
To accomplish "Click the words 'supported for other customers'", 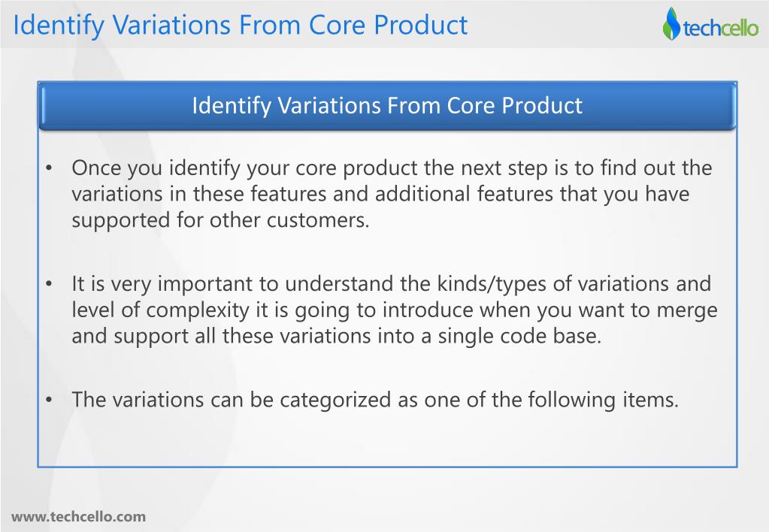I will 219,221.
